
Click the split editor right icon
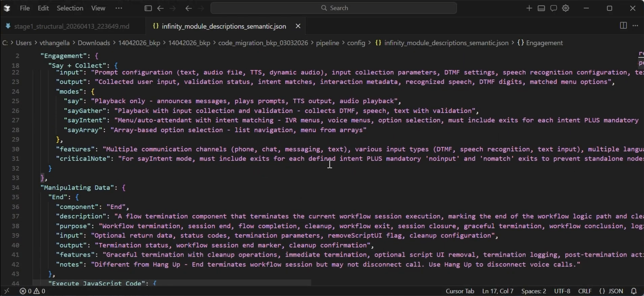pyautogui.click(x=623, y=26)
